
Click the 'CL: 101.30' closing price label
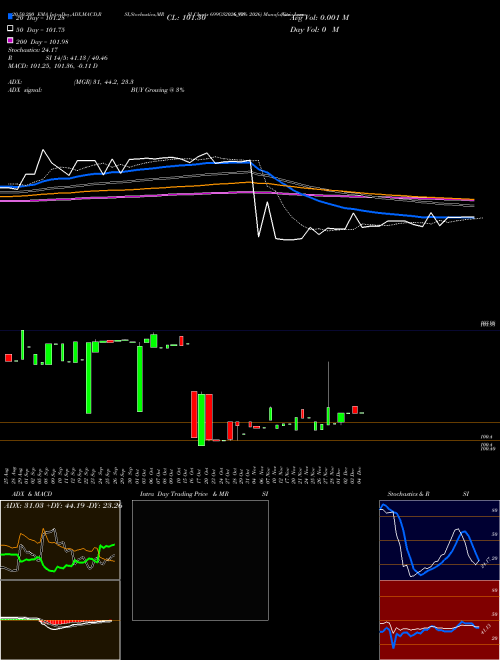point(186,18)
